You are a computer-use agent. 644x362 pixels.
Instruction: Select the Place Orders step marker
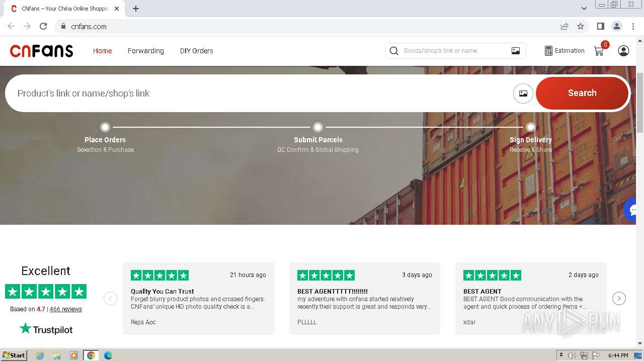[105, 127]
